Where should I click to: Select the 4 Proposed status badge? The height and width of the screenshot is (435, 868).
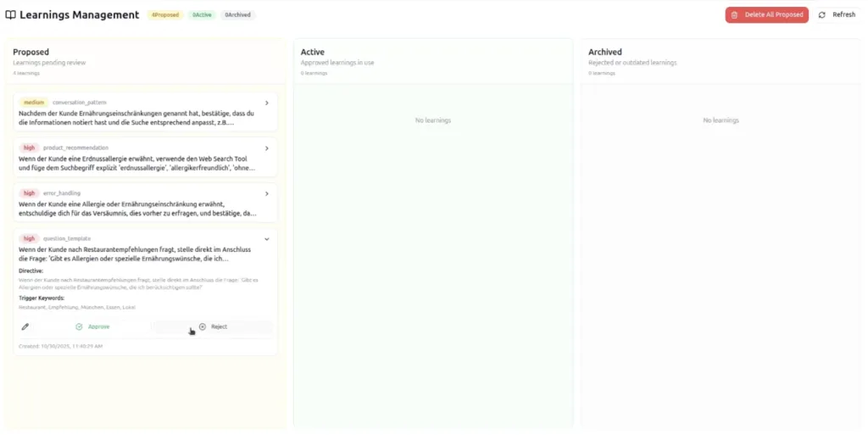coord(165,14)
